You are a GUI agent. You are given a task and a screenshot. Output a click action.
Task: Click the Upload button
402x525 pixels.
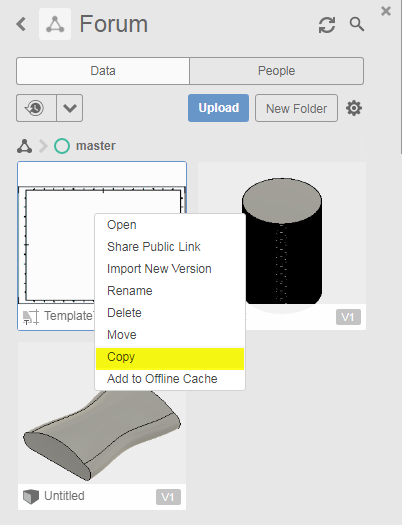click(x=218, y=108)
